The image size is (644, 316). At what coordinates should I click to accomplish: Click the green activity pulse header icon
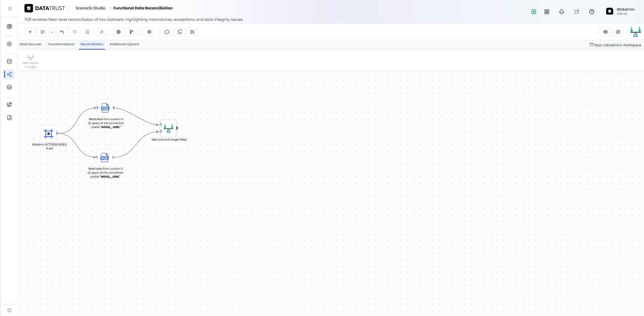(534, 12)
